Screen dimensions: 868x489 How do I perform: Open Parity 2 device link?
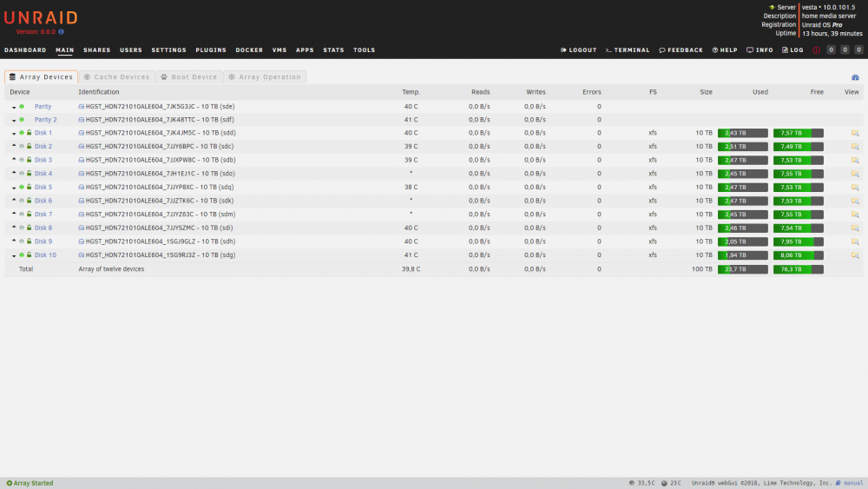point(45,120)
